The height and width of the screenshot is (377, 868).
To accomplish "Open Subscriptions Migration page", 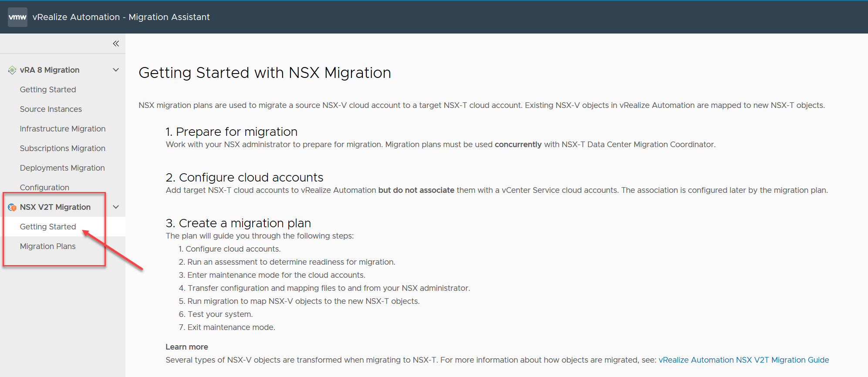I will pos(63,148).
